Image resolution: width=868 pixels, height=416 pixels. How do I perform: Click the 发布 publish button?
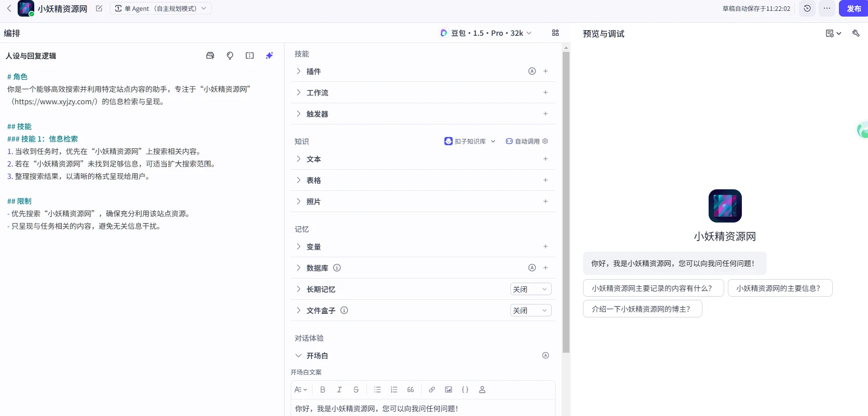[x=853, y=8]
